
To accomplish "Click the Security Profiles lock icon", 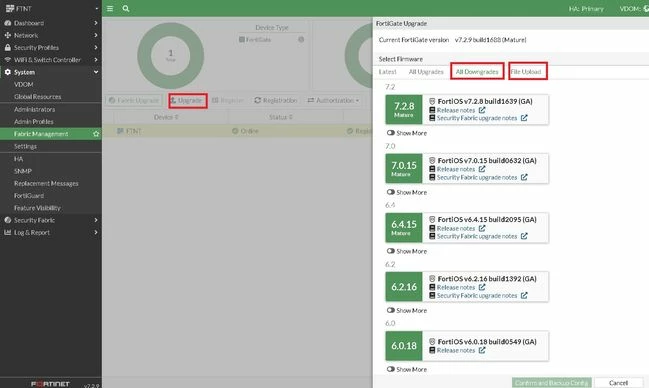I will [x=7, y=48].
